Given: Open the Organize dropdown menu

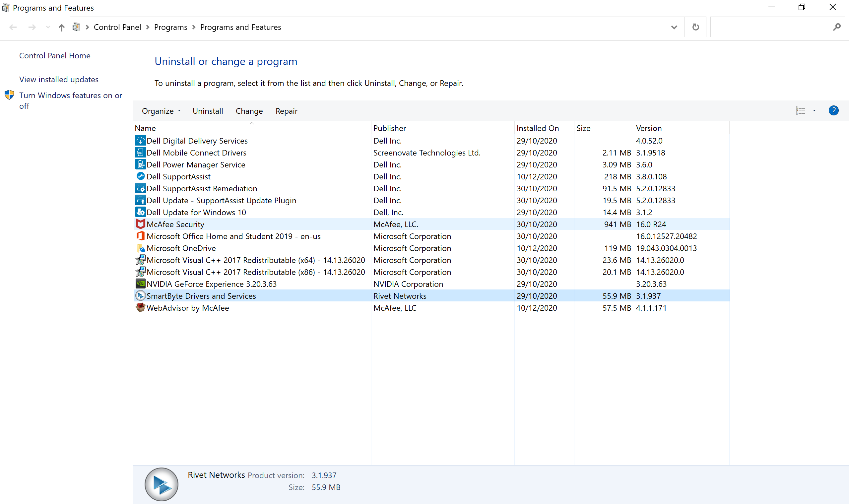Looking at the screenshot, I should click(x=161, y=111).
